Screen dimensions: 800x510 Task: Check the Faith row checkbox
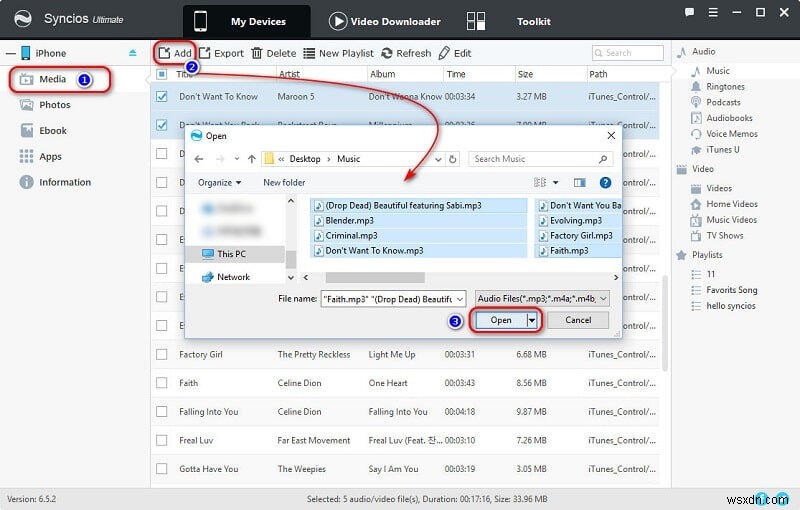coord(162,383)
